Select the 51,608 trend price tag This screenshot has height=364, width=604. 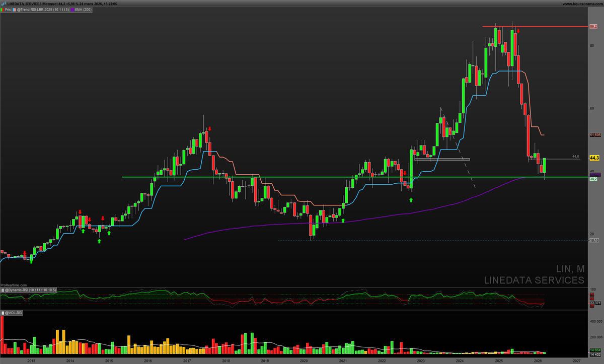tap(594, 135)
